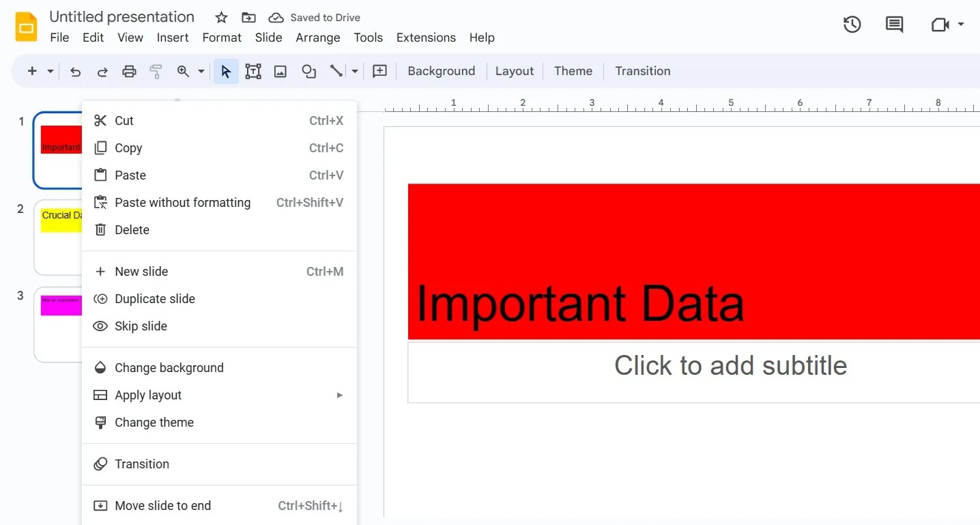The width and height of the screenshot is (980, 525).
Task: Expand the Apply layout submenu
Action: (x=339, y=395)
